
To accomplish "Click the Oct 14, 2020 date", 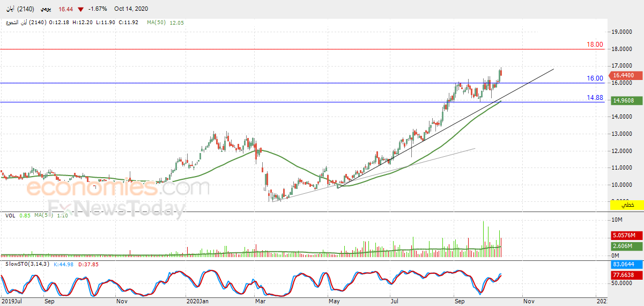I will coord(131,9).
